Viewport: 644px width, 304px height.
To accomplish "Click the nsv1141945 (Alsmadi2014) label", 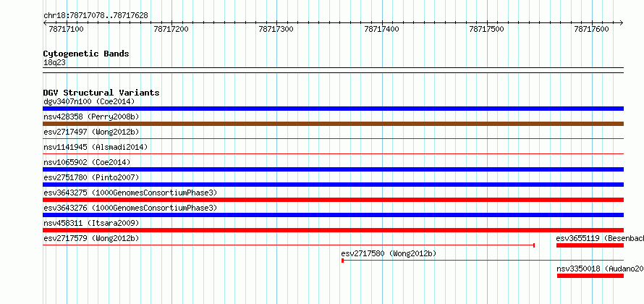I will (x=96, y=147).
